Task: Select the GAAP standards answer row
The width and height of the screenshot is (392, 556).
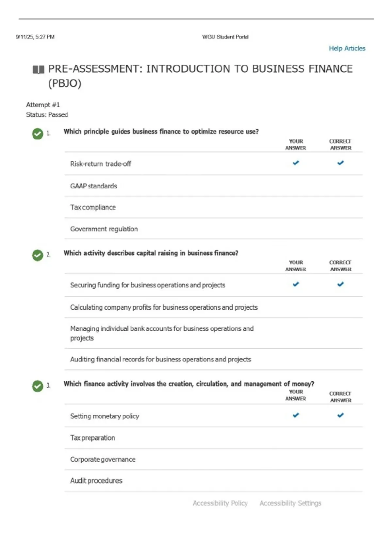Action: coord(214,186)
